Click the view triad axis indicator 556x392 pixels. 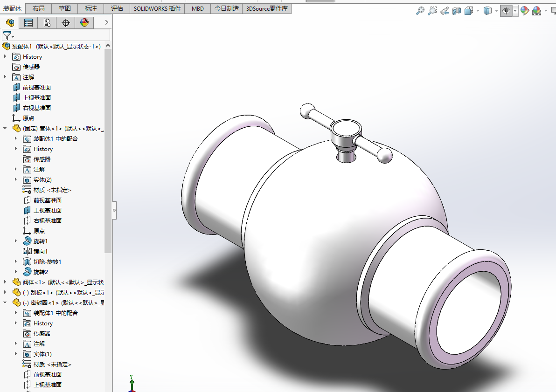(x=132, y=385)
